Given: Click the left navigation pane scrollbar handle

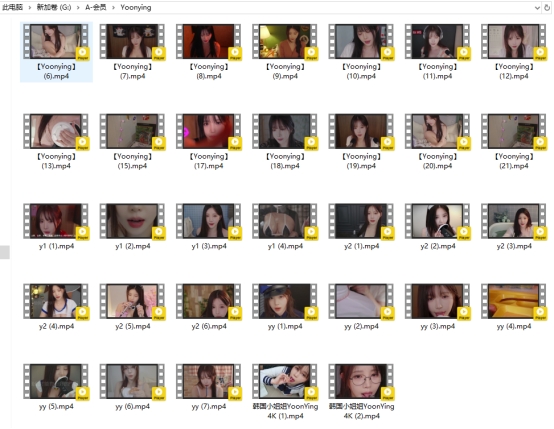Looking at the screenshot, I should [x=5, y=252].
